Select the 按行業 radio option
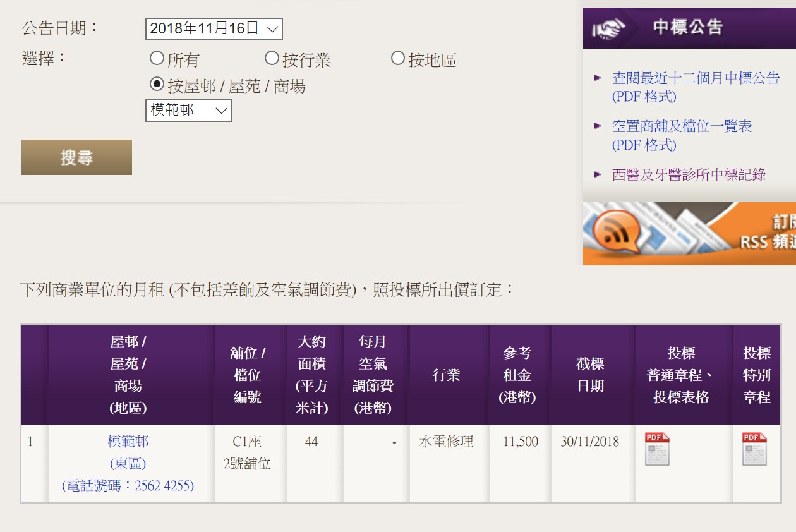This screenshot has height=532, width=796. point(272,59)
